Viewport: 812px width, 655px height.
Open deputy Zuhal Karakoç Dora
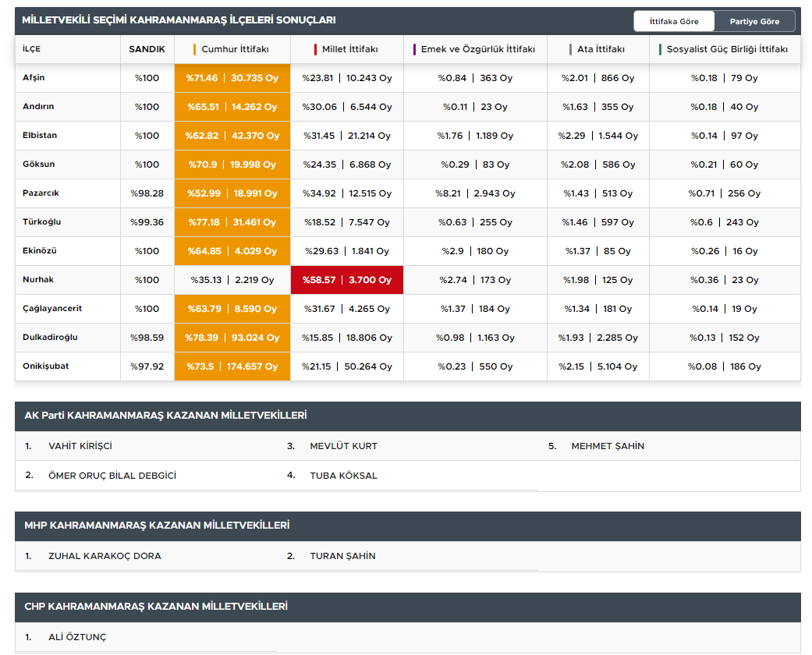(x=105, y=556)
